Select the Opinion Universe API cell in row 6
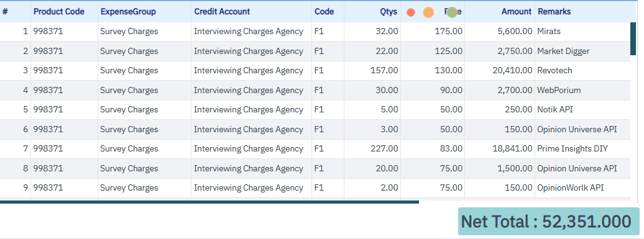The height and width of the screenshot is (239, 644). pyautogui.click(x=582, y=130)
